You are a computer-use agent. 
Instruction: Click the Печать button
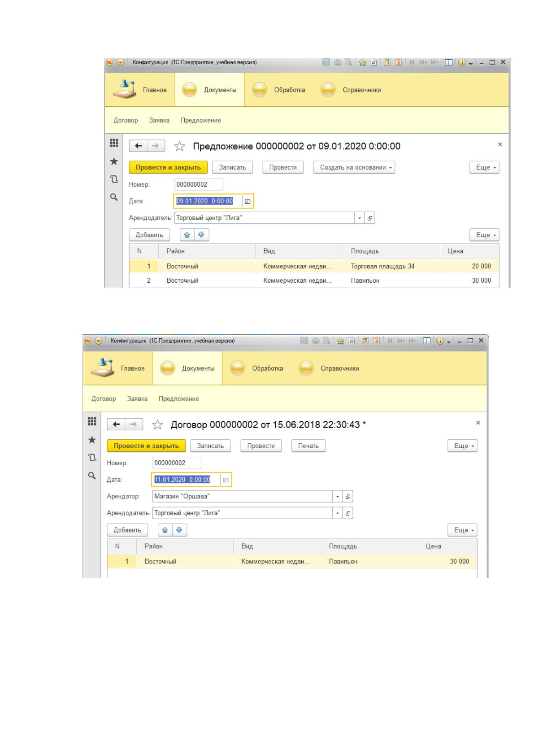click(308, 446)
